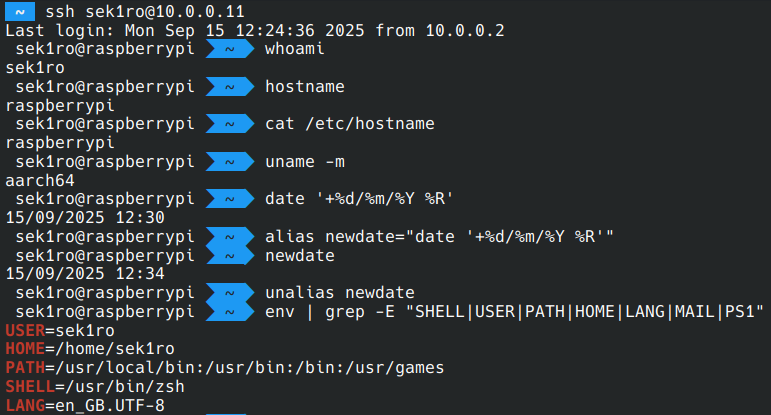
Task: Click the HOME=/home/sek1ro output line
Action: pyautogui.click(x=90, y=348)
